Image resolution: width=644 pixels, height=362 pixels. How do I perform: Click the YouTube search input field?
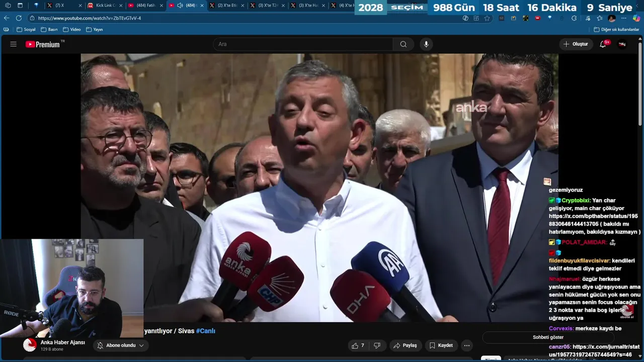point(303,44)
